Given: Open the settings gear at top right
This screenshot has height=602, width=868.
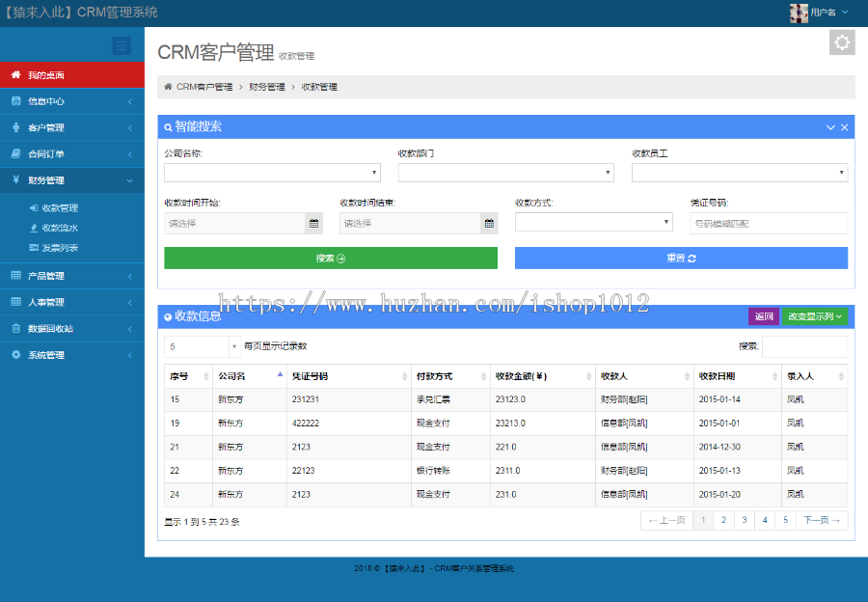Looking at the screenshot, I should coord(842,41).
